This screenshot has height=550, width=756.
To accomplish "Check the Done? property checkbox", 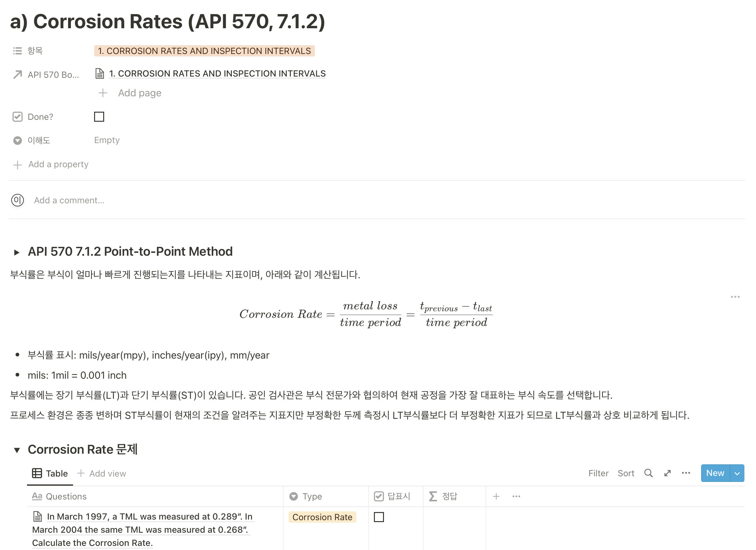I will pyautogui.click(x=99, y=116).
